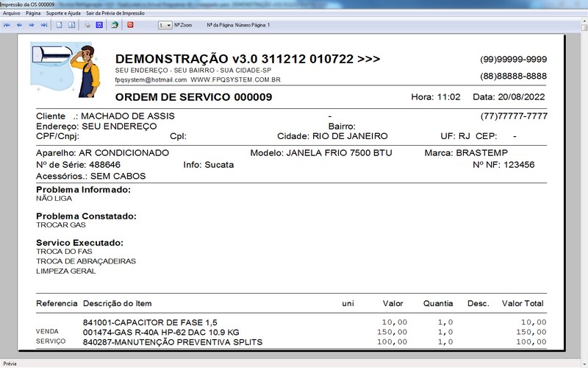Click Nº NF: 123456 text
The image size is (588, 368).
pos(503,165)
